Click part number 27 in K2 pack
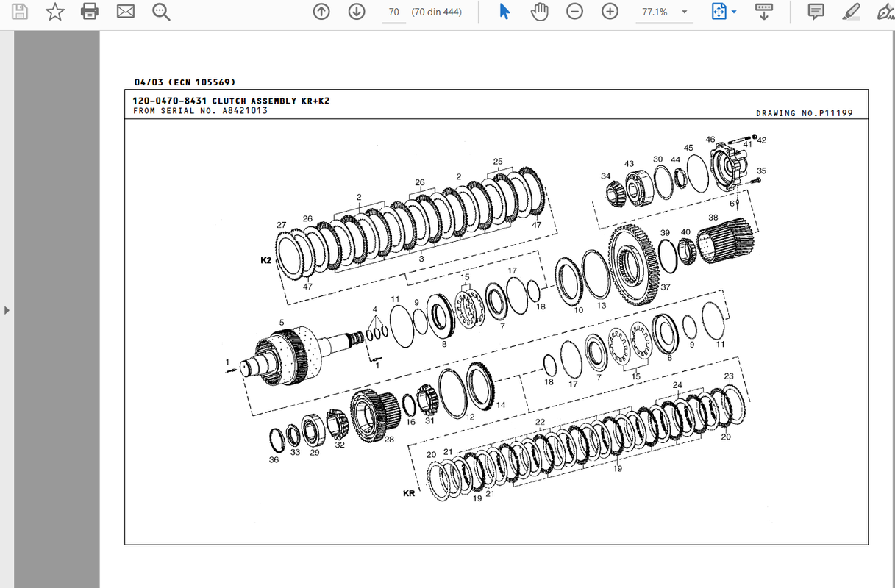The image size is (895, 588). [x=281, y=225]
